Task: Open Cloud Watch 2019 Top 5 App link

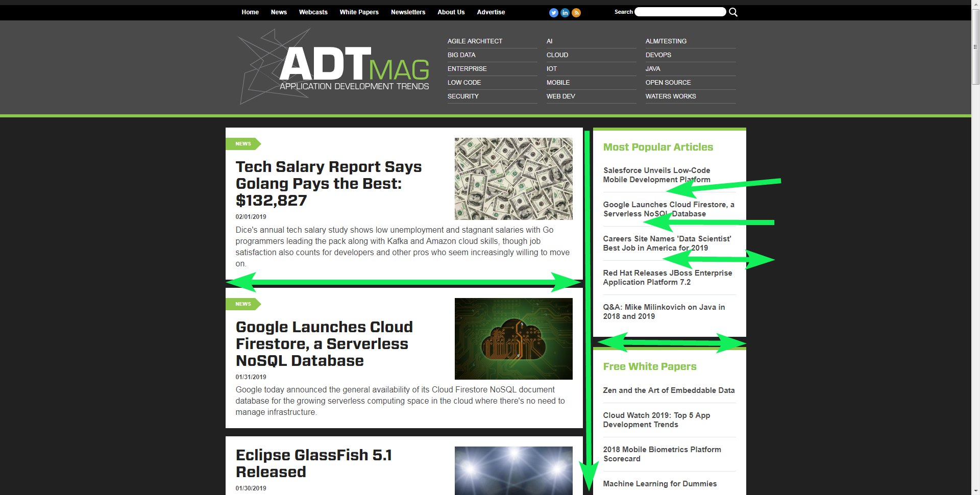Action: (656, 420)
